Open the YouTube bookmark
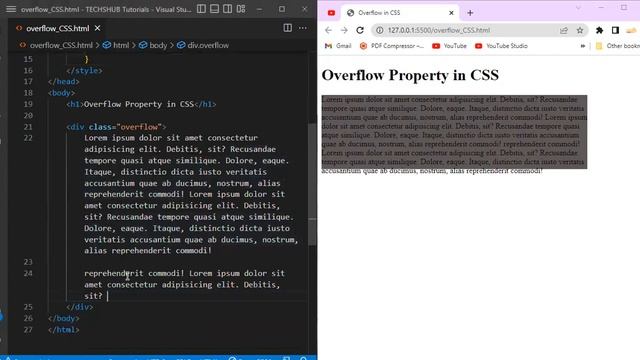Image resolution: width=640 pixels, height=360 pixels. point(449,46)
